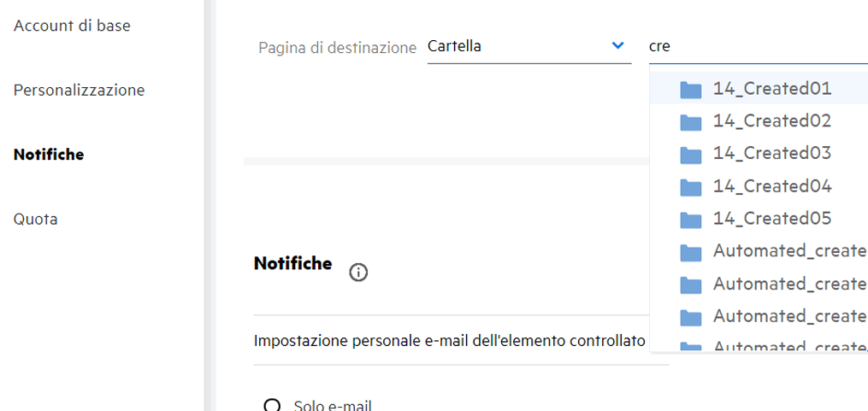Select Notifiche in the sidebar
This screenshot has width=868, height=411.
[x=49, y=155]
